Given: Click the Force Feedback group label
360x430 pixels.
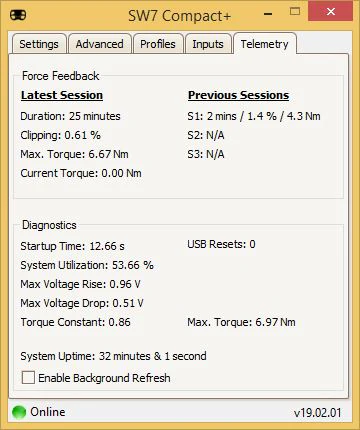Looking at the screenshot, I should (61, 76).
